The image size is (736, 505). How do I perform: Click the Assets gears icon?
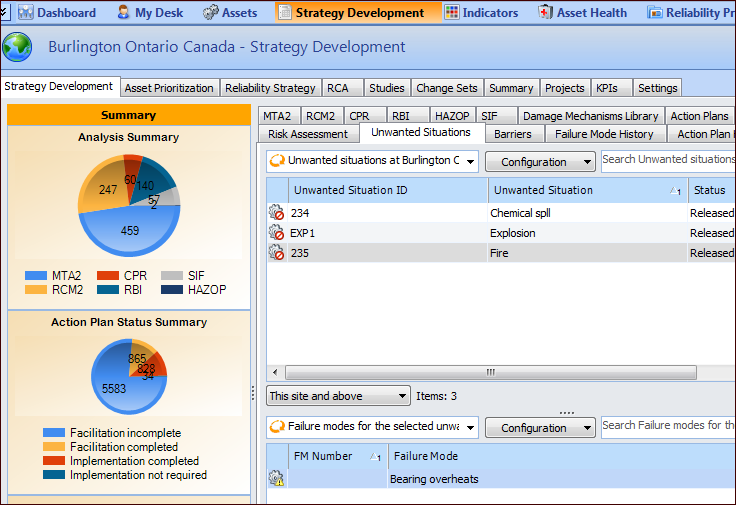coord(210,13)
